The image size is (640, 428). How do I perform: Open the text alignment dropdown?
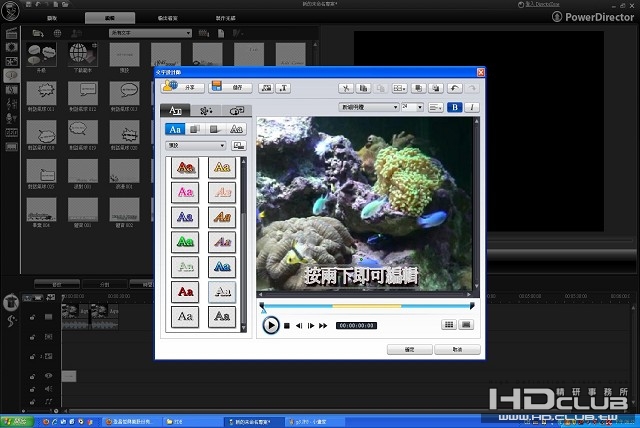coord(436,107)
